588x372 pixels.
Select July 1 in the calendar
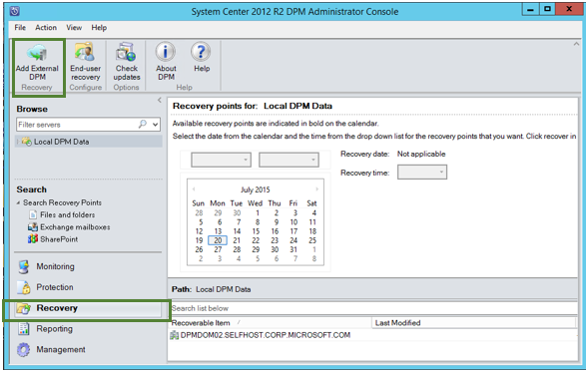[x=258, y=213]
